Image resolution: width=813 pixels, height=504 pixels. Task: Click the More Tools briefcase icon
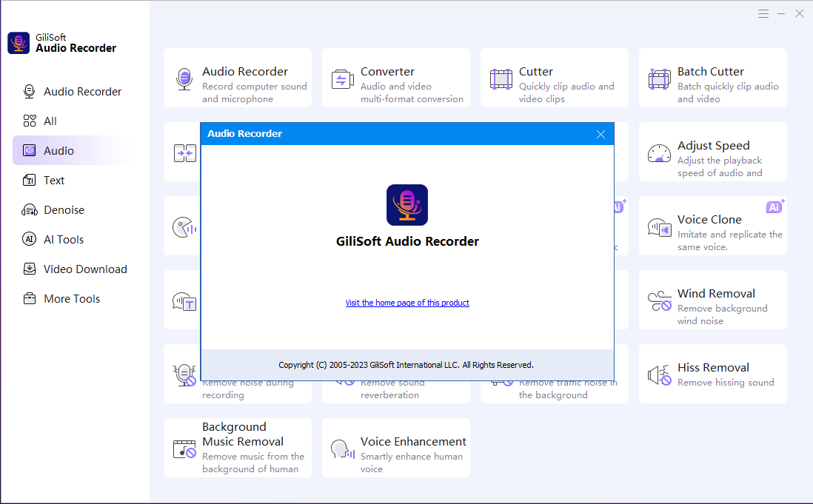30,299
